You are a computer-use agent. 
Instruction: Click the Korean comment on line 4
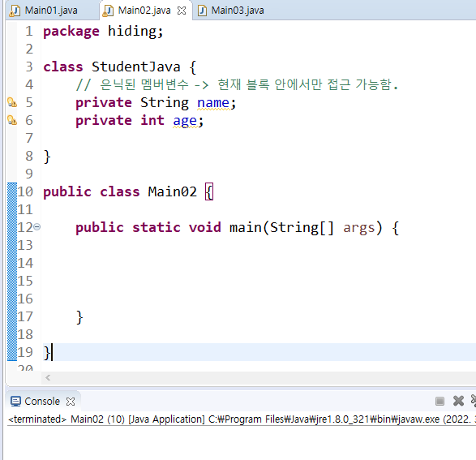(x=237, y=84)
